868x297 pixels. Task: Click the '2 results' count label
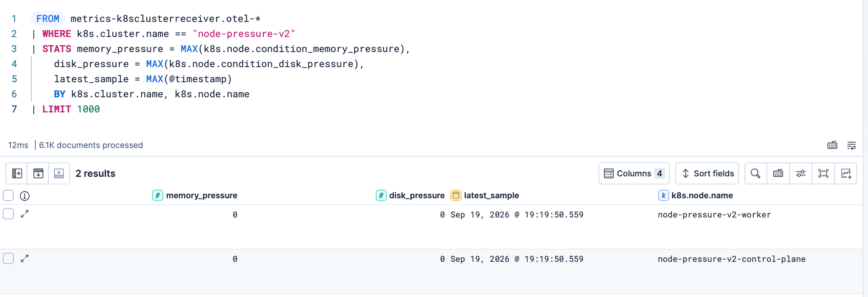[96, 174]
